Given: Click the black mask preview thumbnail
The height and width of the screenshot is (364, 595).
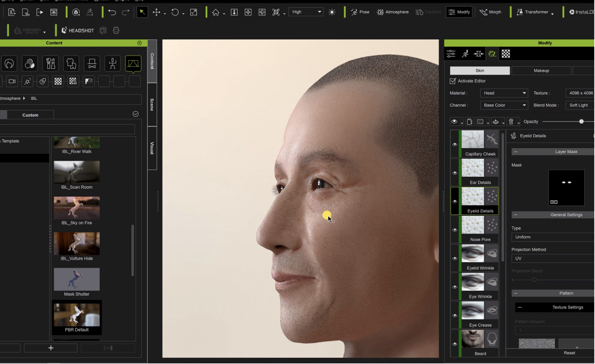Looking at the screenshot, I should pos(566,188).
